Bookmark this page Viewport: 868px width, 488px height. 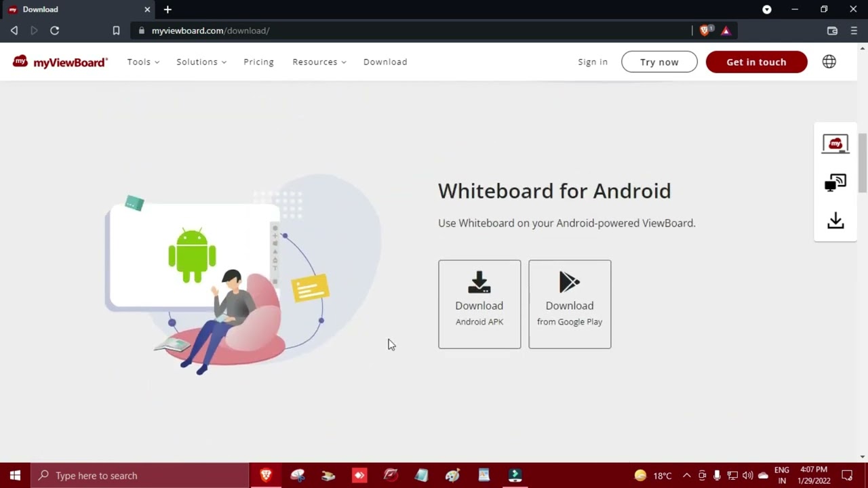[x=116, y=30]
